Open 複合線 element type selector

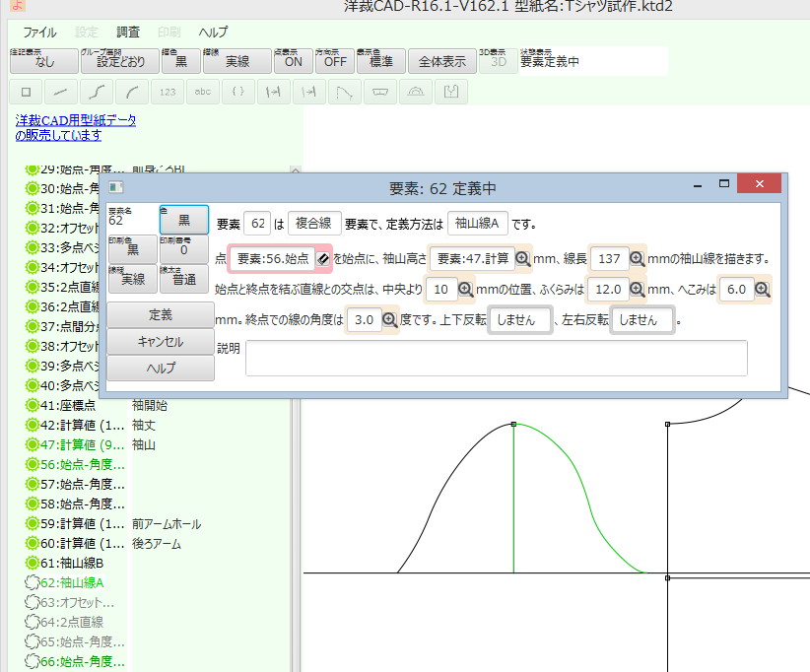pyautogui.click(x=314, y=224)
